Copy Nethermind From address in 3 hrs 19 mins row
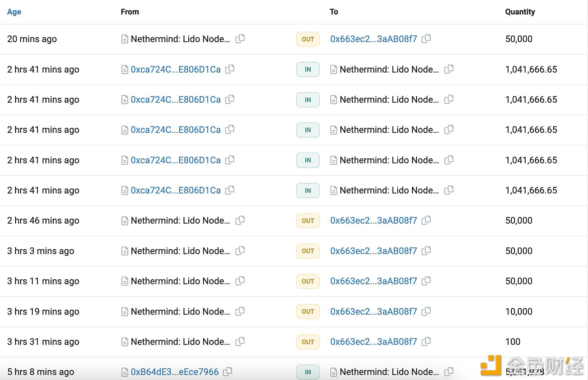The height and width of the screenshot is (380, 588). coord(240,311)
